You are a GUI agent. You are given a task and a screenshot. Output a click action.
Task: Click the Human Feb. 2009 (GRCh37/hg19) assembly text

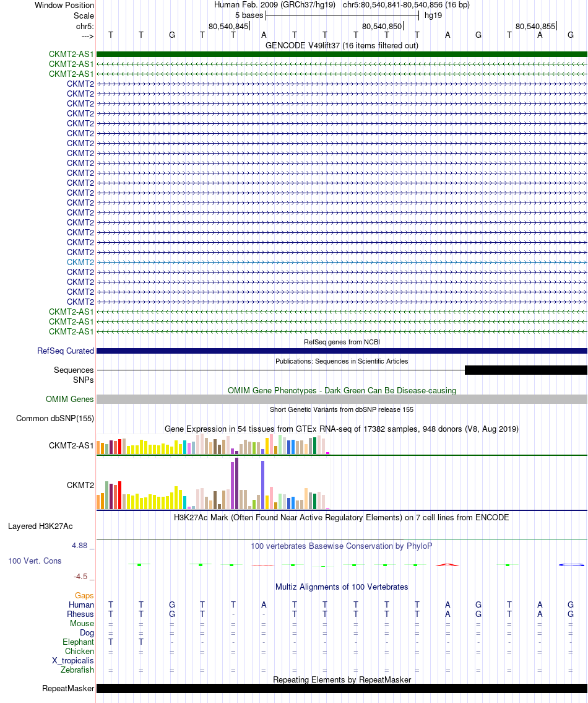pyautogui.click(x=275, y=5)
